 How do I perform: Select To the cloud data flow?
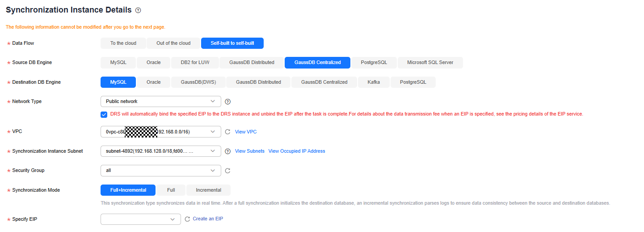tap(123, 43)
